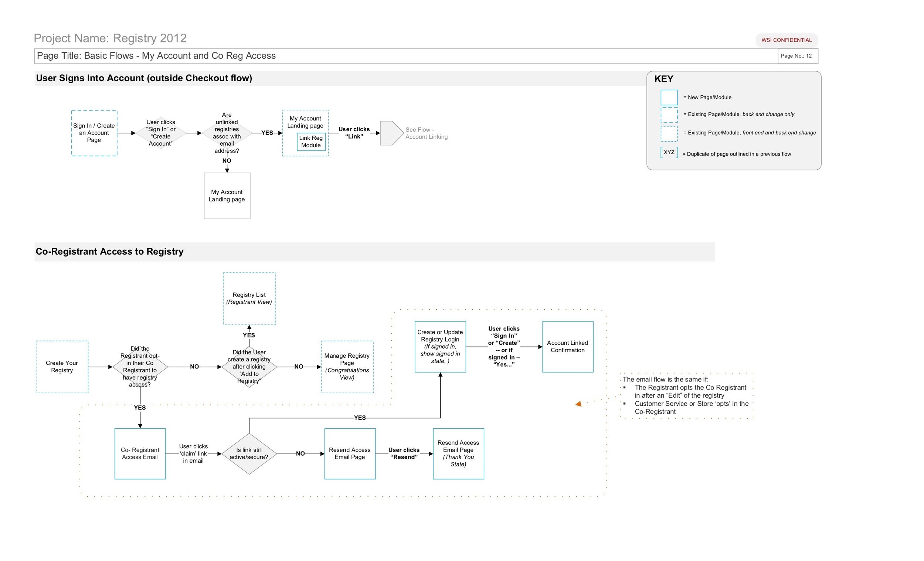Click 'The email flow is the same if:' note
The image size is (924, 561).
[x=666, y=380]
